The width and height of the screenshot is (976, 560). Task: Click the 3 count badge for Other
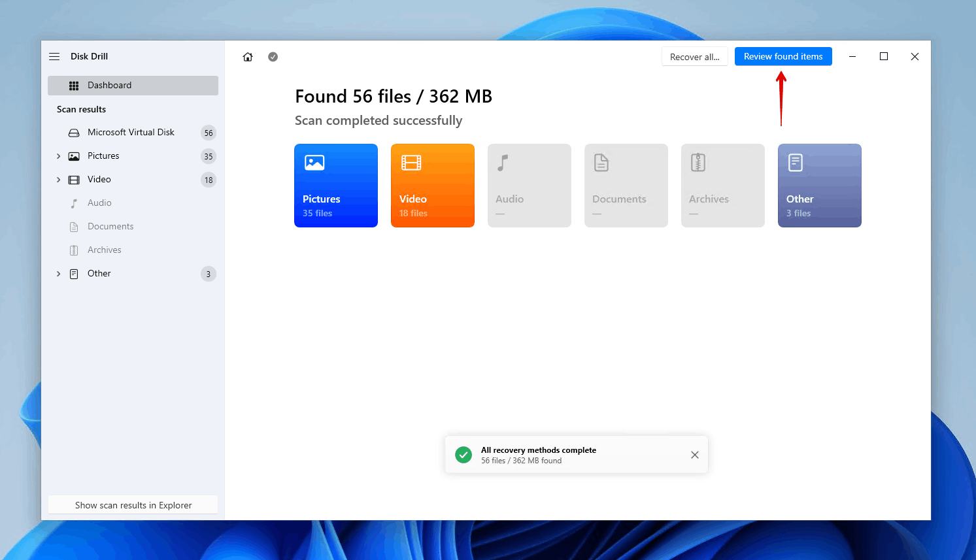[209, 274]
